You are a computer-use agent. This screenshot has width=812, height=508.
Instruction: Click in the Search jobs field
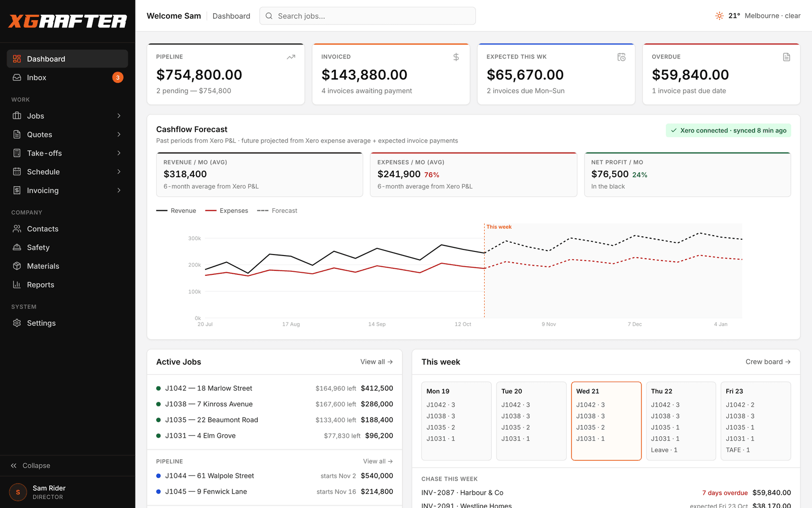(367, 16)
